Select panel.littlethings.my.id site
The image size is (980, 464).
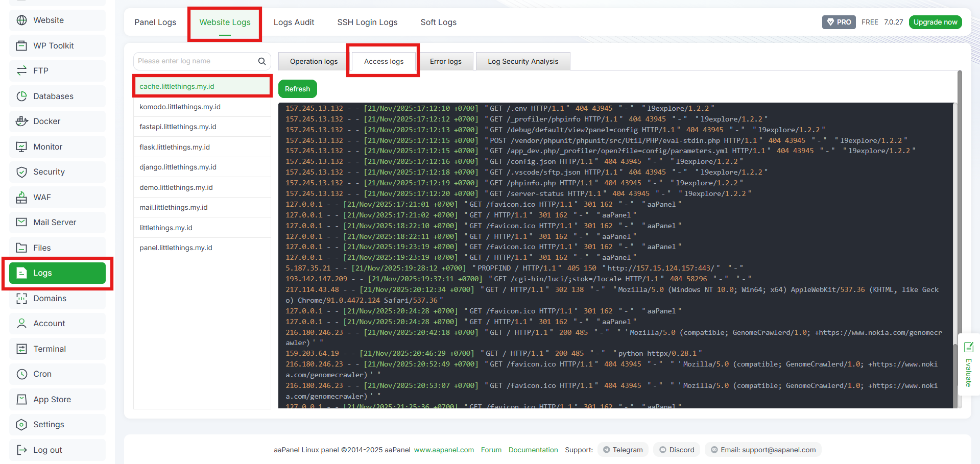coord(202,248)
